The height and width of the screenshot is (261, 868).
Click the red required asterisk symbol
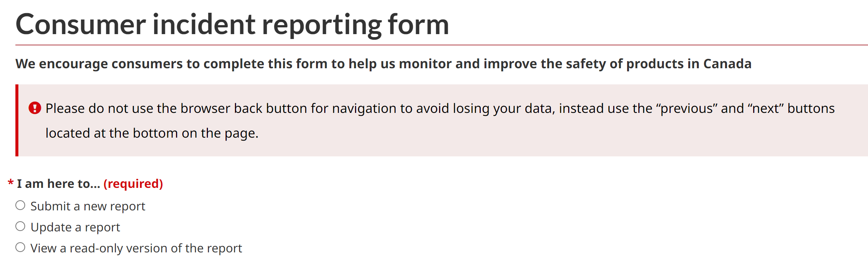point(11,183)
